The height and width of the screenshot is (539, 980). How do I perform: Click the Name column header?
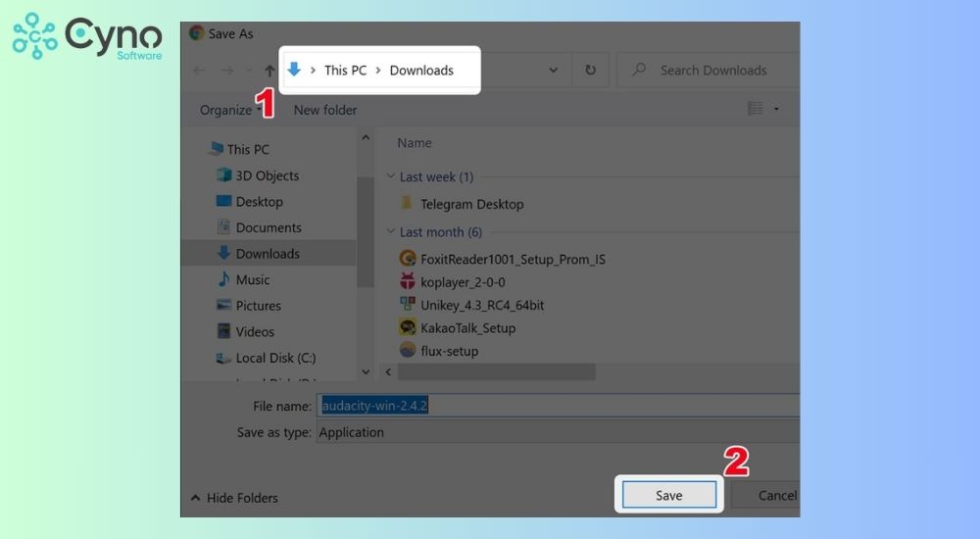tap(415, 142)
